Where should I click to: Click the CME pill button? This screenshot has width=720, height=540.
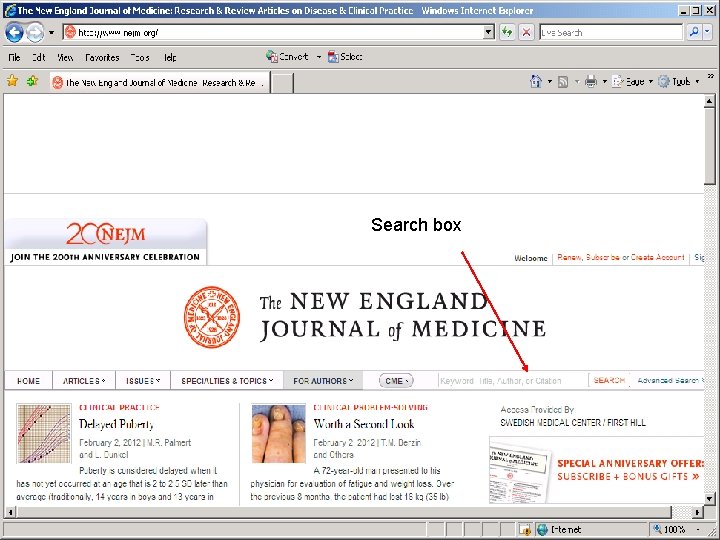pyautogui.click(x=396, y=381)
